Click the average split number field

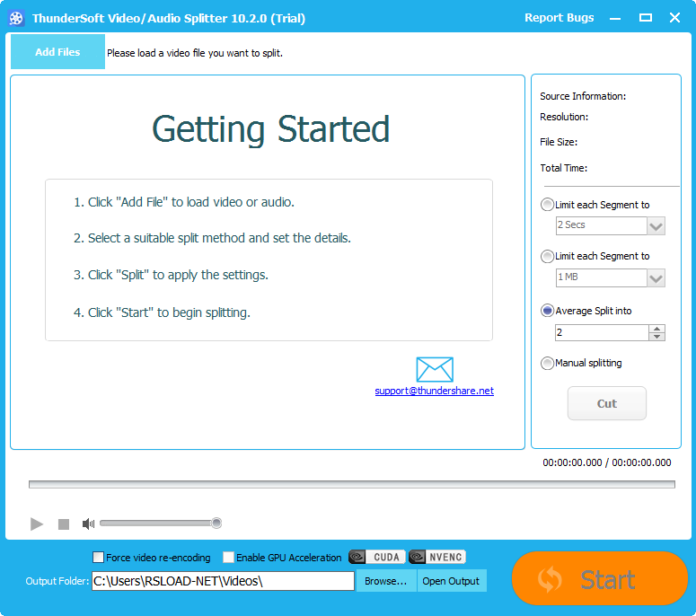tap(602, 332)
